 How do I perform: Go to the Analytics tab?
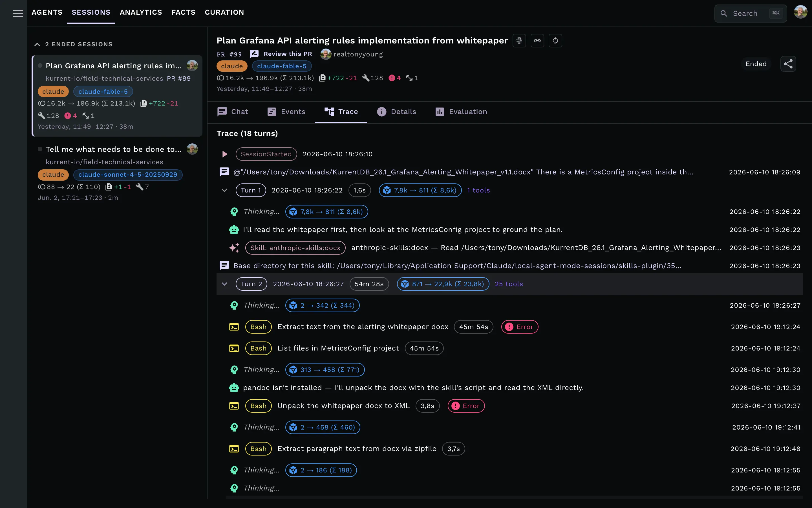(x=141, y=12)
